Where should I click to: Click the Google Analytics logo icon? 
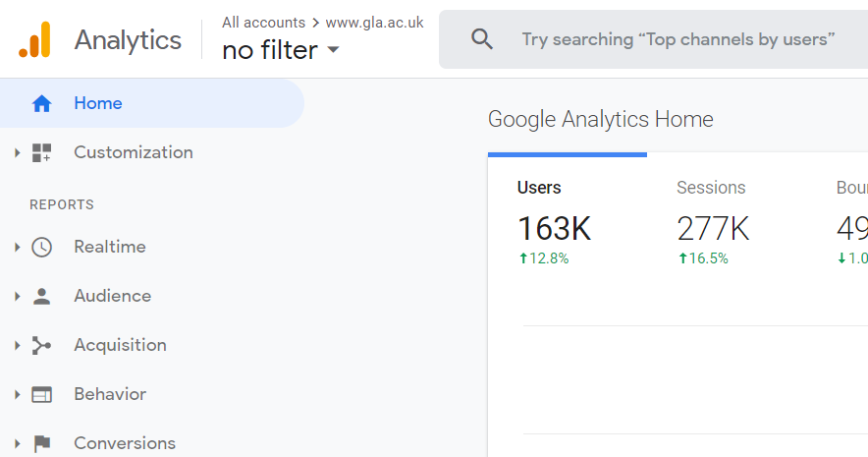pyautogui.click(x=34, y=39)
